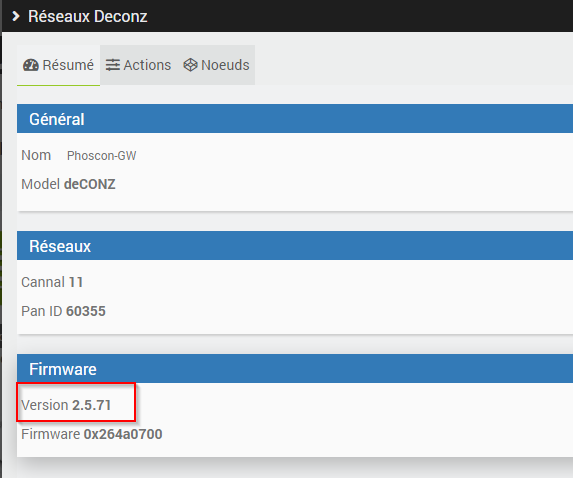Viewport: 573px width, 478px height.
Task: Click the Général panel header
Action: [x=295, y=119]
